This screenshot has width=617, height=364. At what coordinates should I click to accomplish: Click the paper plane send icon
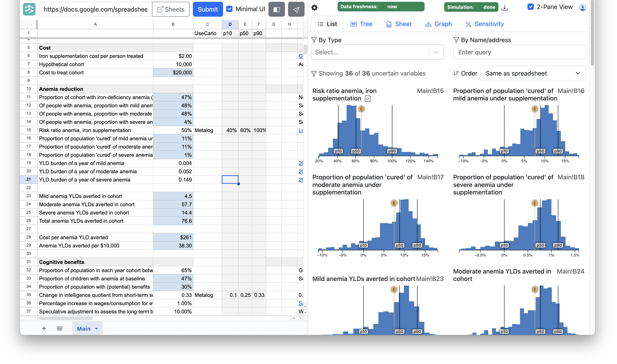click(x=296, y=9)
